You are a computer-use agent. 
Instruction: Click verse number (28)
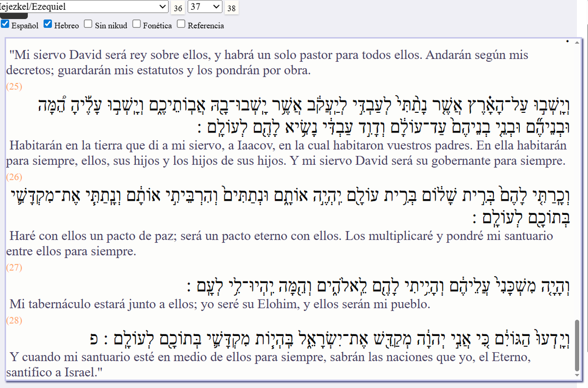(x=14, y=320)
